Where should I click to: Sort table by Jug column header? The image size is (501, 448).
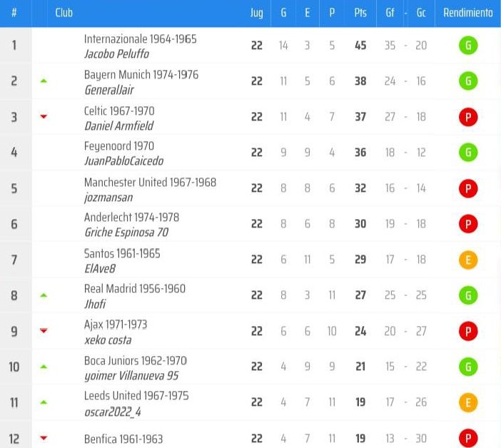point(257,13)
